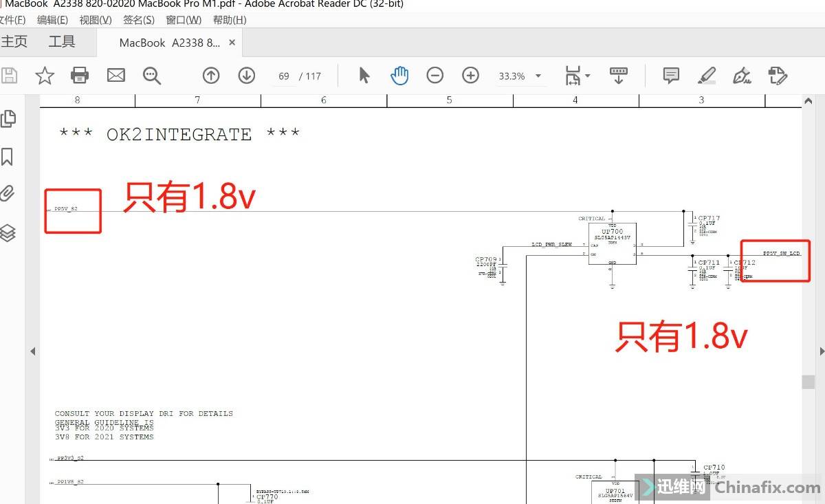Image resolution: width=825 pixels, height=504 pixels.
Task: Close the MacBook A2338 document tab
Action: coord(232,43)
